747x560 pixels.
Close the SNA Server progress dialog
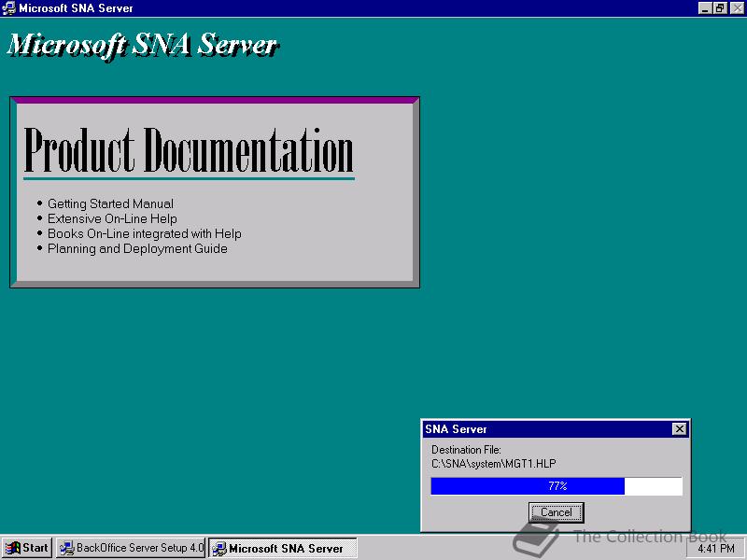pos(680,429)
